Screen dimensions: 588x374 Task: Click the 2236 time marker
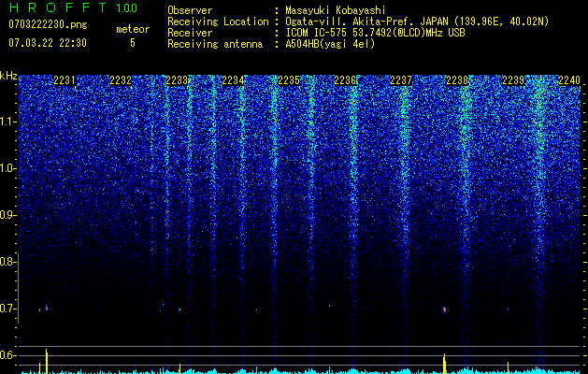click(345, 80)
